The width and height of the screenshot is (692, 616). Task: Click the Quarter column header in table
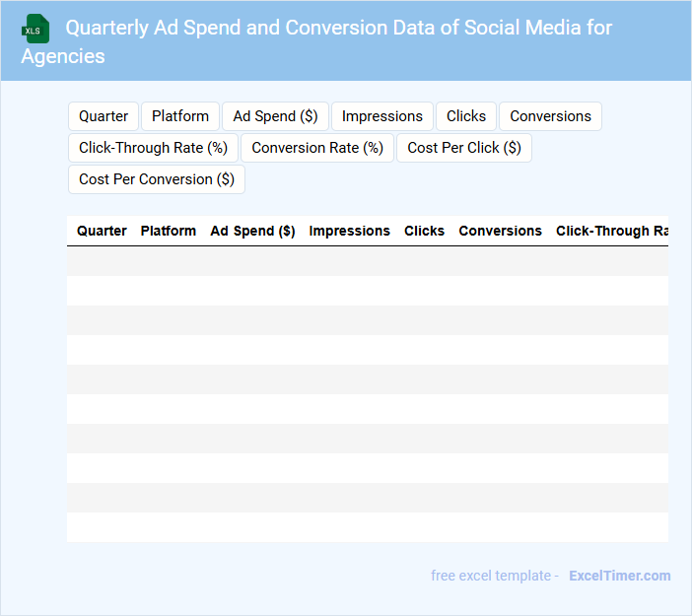pyautogui.click(x=102, y=231)
